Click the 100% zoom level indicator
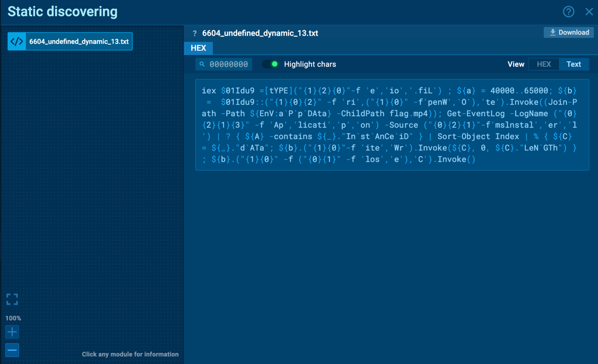This screenshot has height=364, width=598. pos(13,318)
